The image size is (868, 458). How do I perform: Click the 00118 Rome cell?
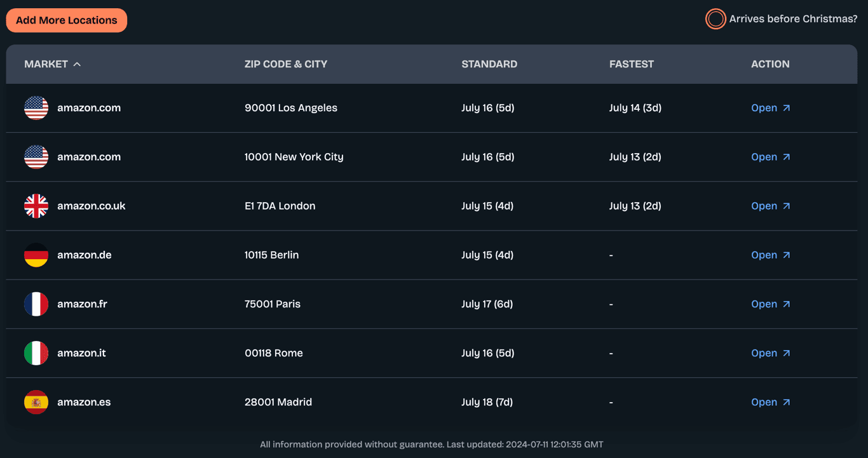(x=274, y=353)
